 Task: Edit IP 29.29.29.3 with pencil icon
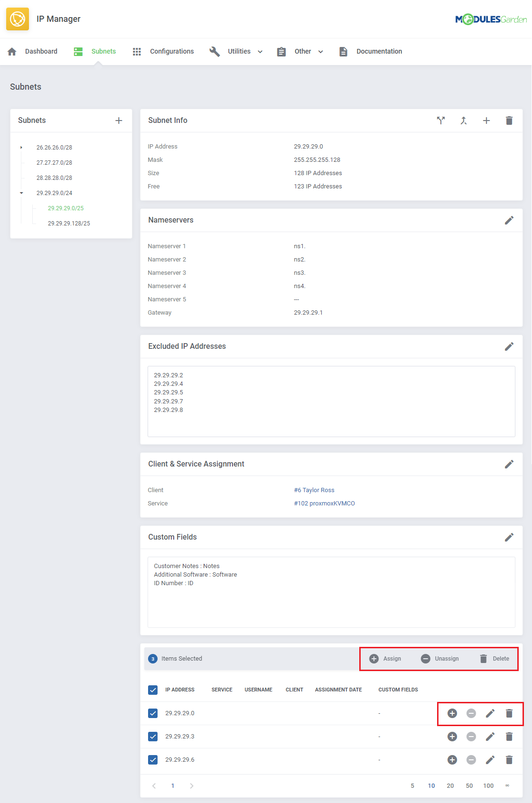(x=490, y=737)
